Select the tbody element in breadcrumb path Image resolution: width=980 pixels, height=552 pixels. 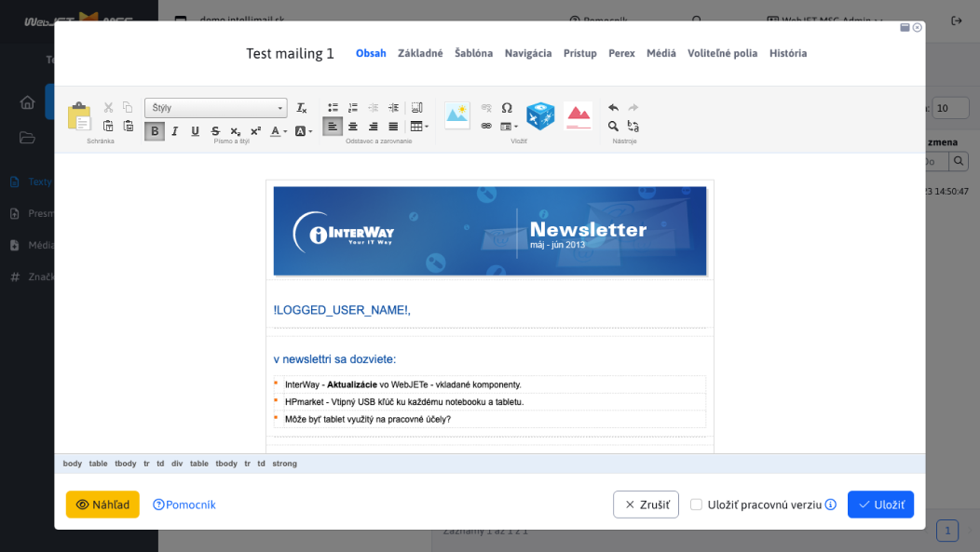[x=126, y=463]
